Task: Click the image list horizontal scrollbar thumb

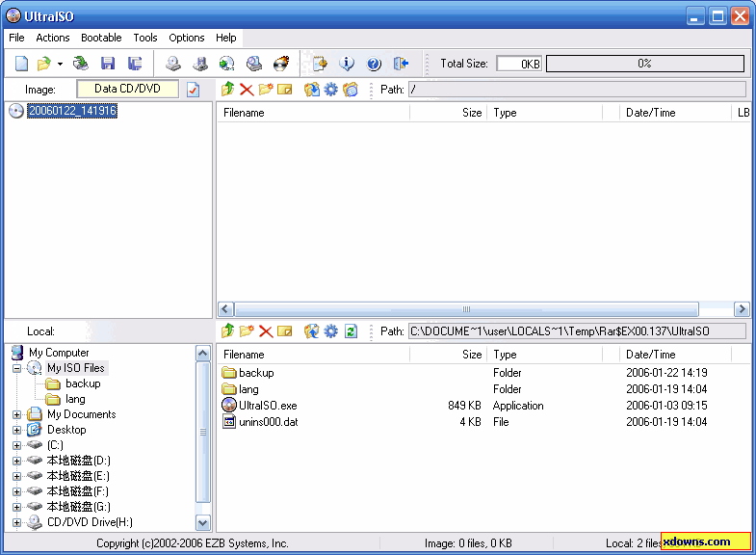Action: pyautogui.click(x=466, y=309)
